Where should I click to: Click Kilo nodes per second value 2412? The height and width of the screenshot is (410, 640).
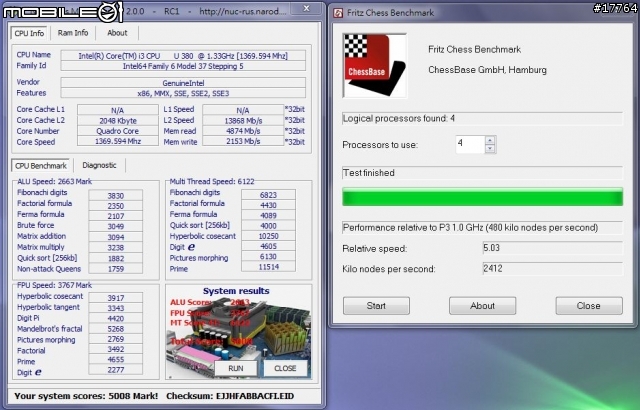click(553, 268)
